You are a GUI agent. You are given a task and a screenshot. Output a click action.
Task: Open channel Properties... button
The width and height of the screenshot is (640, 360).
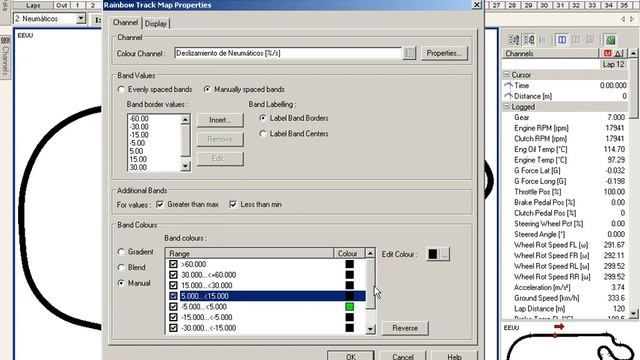444,53
